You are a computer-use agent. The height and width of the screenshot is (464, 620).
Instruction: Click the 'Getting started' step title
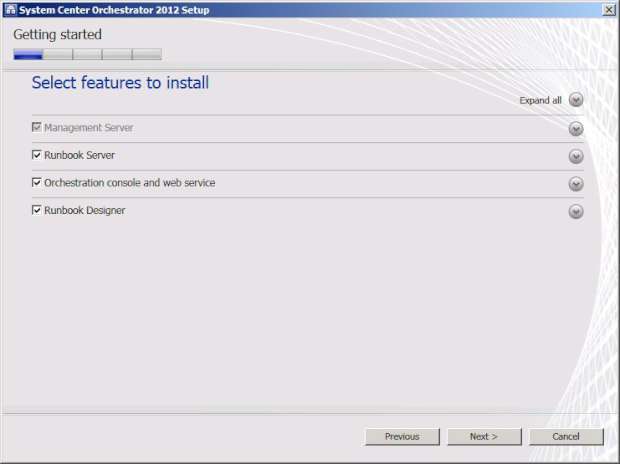tap(57, 34)
